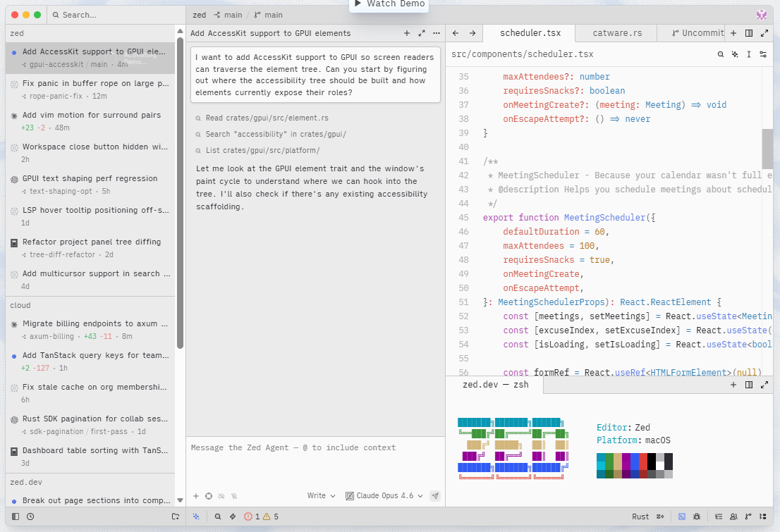Go forward with editor right arrow
The width and height of the screenshot is (780, 532).
click(x=473, y=33)
